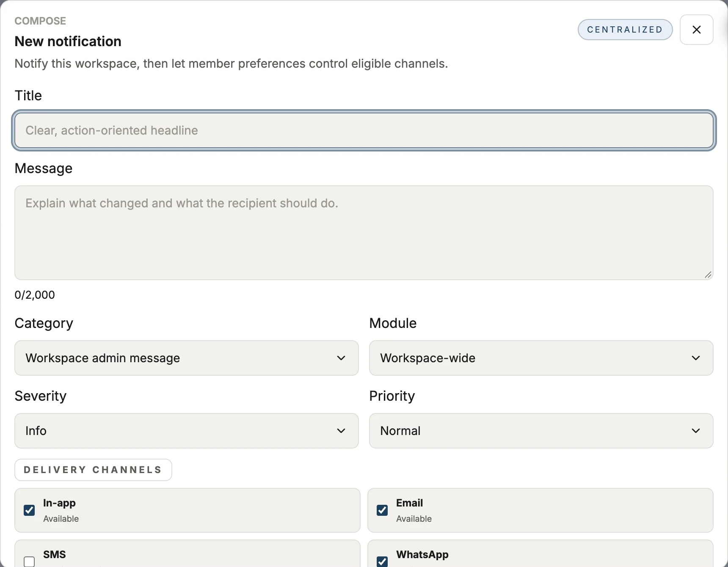Uncheck the In-app channel checkbox

(x=29, y=510)
